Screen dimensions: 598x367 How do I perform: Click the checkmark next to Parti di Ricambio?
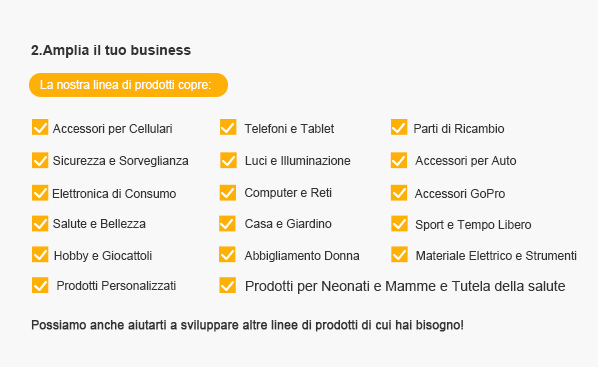pyautogui.click(x=399, y=127)
